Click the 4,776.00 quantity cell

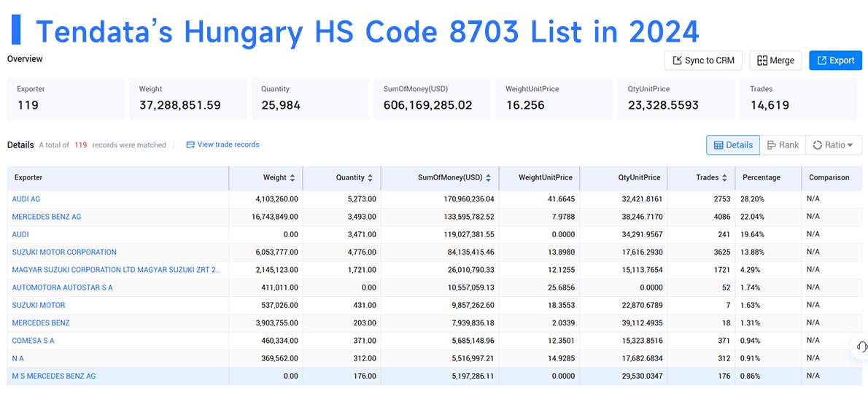362,252
